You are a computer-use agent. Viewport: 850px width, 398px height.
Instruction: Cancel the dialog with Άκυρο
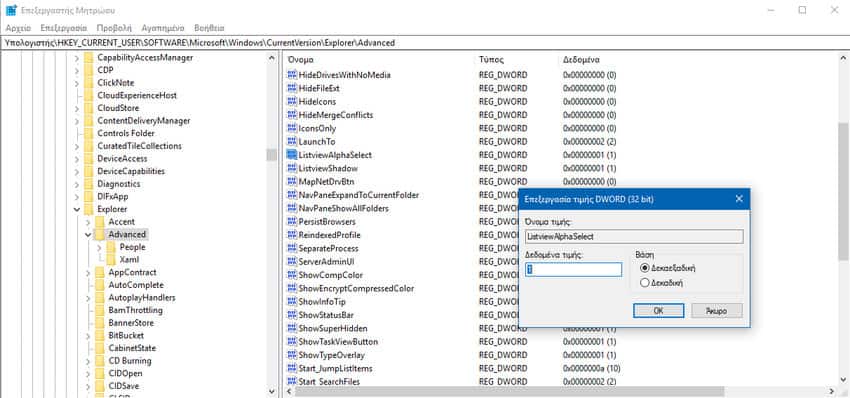[717, 311]
